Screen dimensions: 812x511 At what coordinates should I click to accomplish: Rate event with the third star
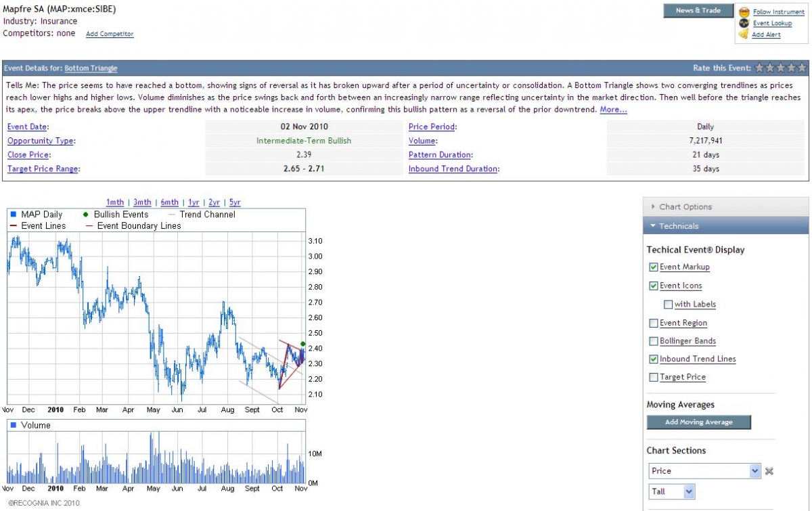[x=781, y=68]
